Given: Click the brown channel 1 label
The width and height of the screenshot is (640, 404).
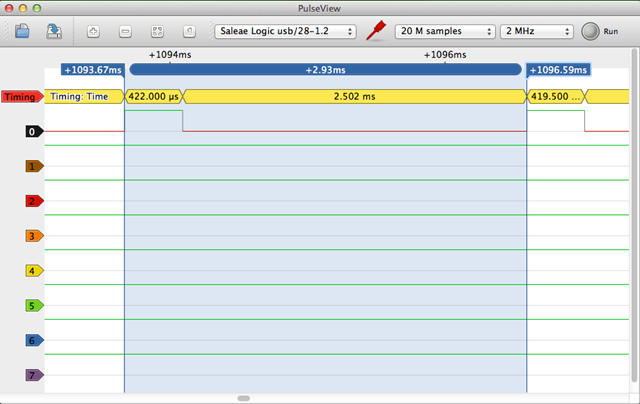Looking at the screenshot, I should [34, 166].
